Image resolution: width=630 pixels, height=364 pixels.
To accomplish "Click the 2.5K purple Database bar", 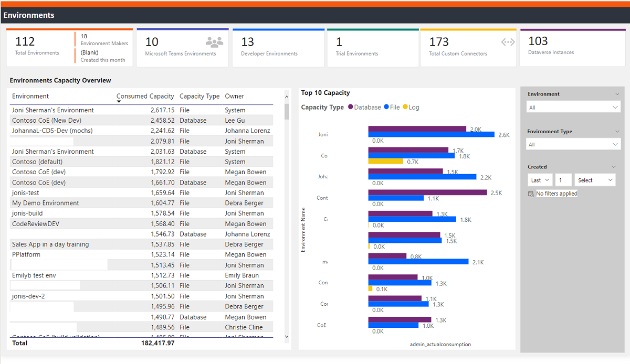I will pos(428,192).
